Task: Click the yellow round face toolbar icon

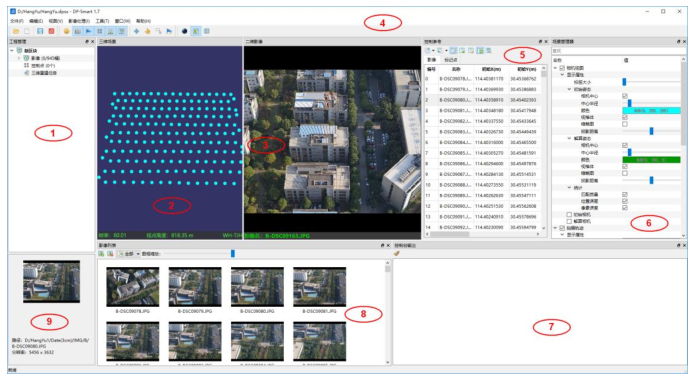Action: pyautogui.click(x=66, y=31)
